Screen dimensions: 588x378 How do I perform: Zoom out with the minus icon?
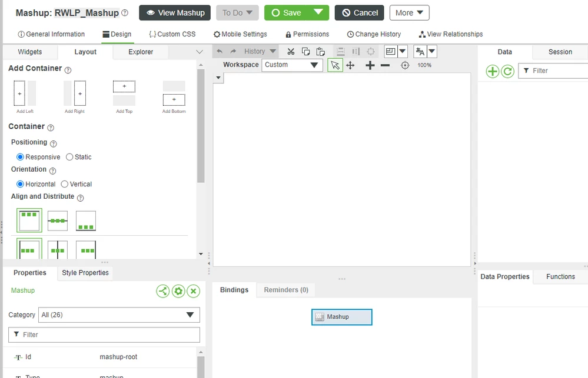click(x=385, y=65)
